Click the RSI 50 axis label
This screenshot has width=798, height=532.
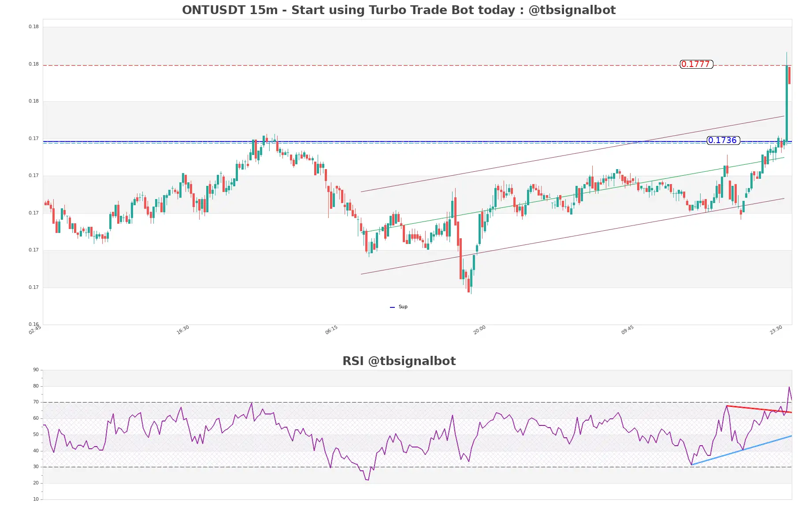point(36,435)
